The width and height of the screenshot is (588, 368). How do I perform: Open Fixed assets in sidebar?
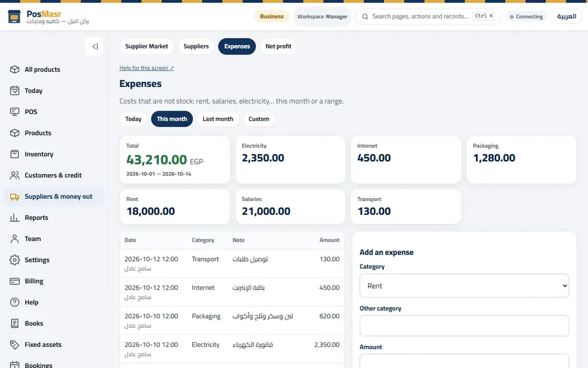click(54, 344)
